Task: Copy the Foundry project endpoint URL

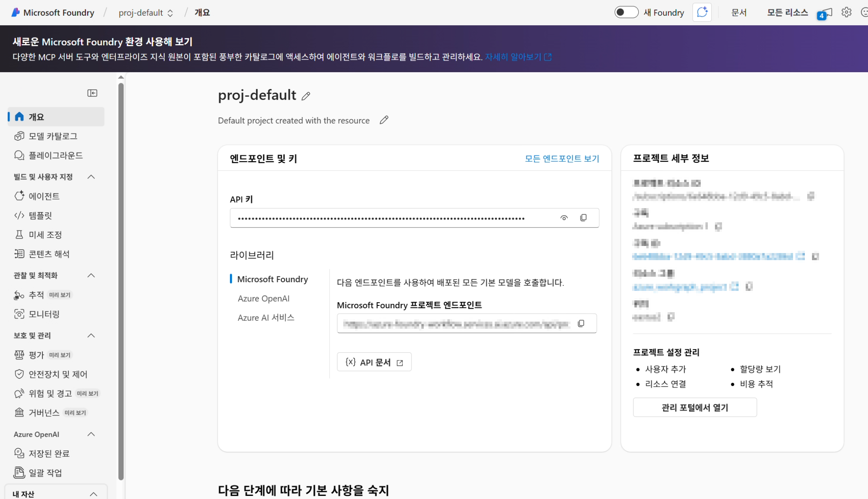Action: click(x=581, y=323)
